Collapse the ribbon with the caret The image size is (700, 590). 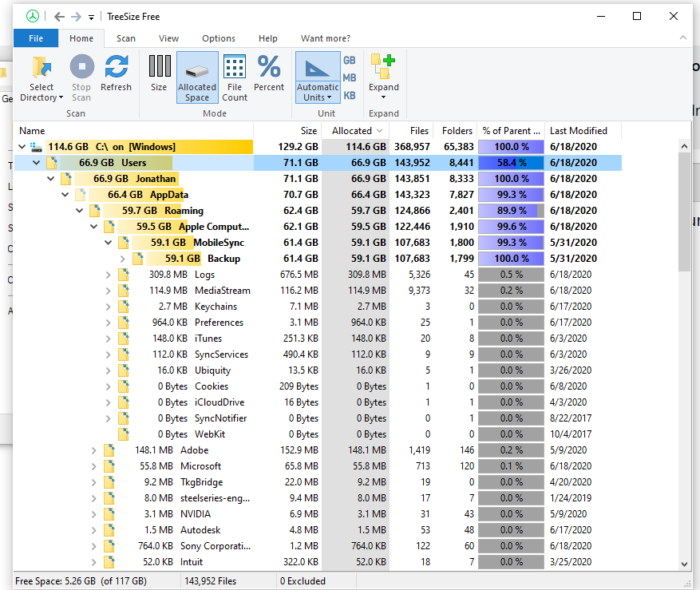click(x=683, y=38)
